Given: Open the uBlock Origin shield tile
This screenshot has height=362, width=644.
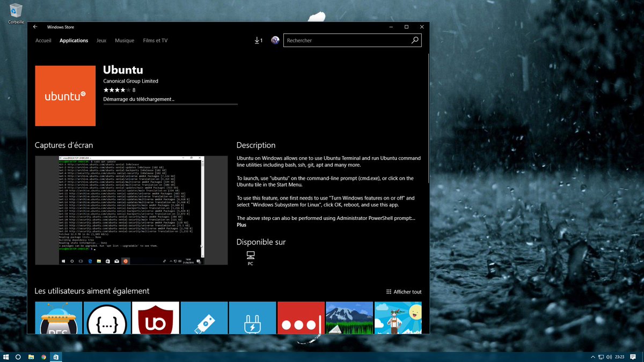Looking at the screenshot, I should click(x=156, y=317).
